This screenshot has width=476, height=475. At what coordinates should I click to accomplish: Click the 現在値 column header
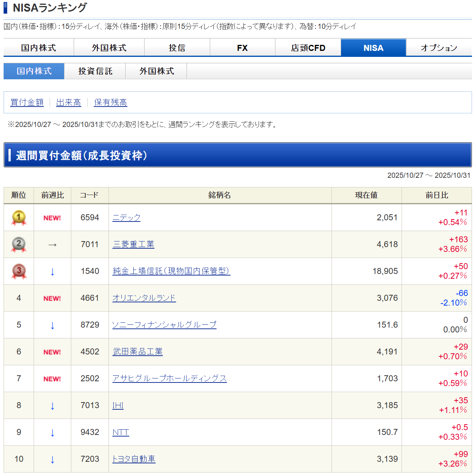tap(366, 195)
